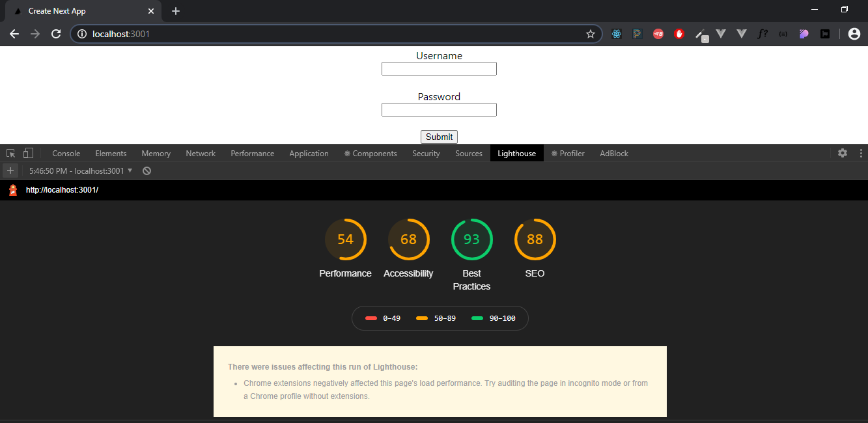View site information for localhost
This screenshot has width=868, height=423.
[x=82, y=34]
